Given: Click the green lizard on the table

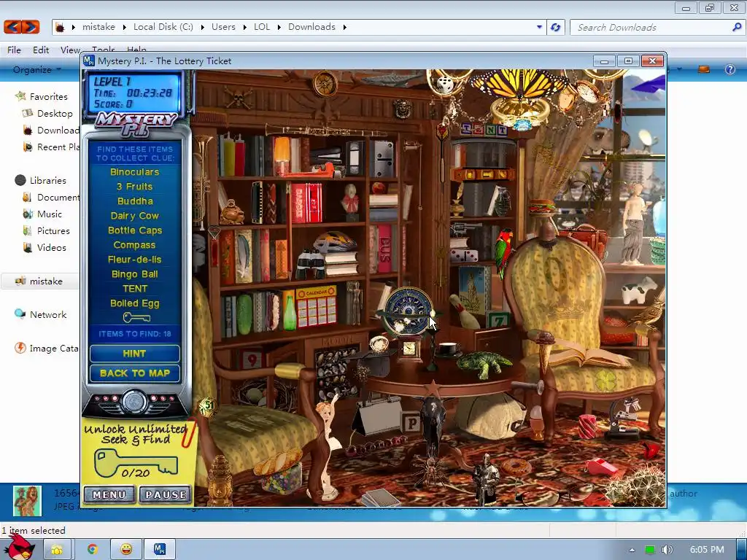Looking at the screenshot, I should 484,363.
